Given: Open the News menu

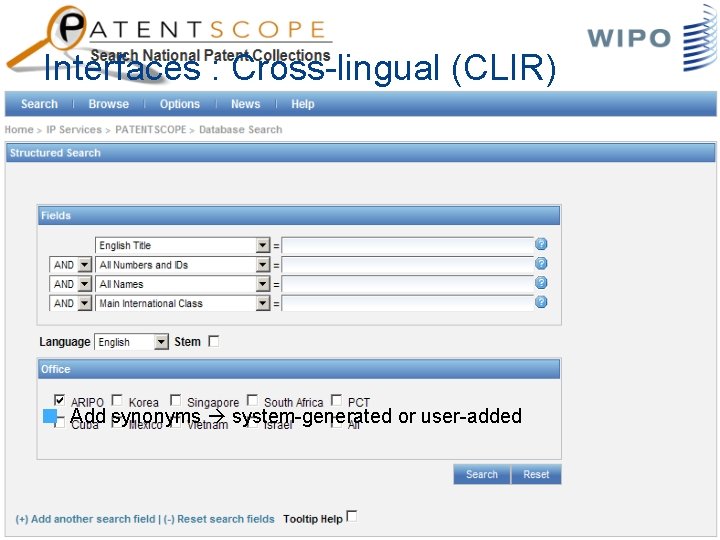Looking at the screenshot, I should point(246,104).
